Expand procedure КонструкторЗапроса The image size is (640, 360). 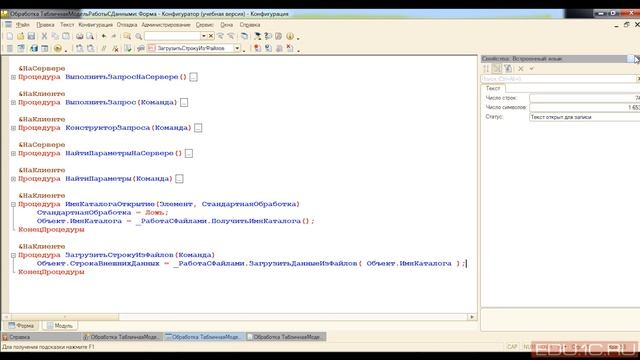tap(13, 128)
